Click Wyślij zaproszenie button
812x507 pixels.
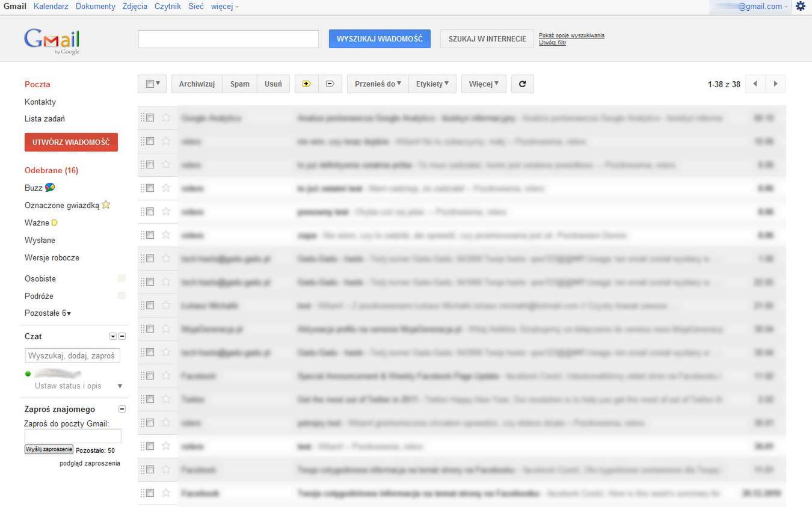click(49, 449)
